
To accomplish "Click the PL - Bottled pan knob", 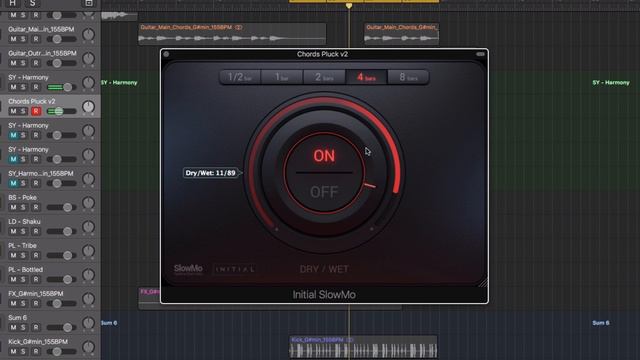I will (89, 275).
